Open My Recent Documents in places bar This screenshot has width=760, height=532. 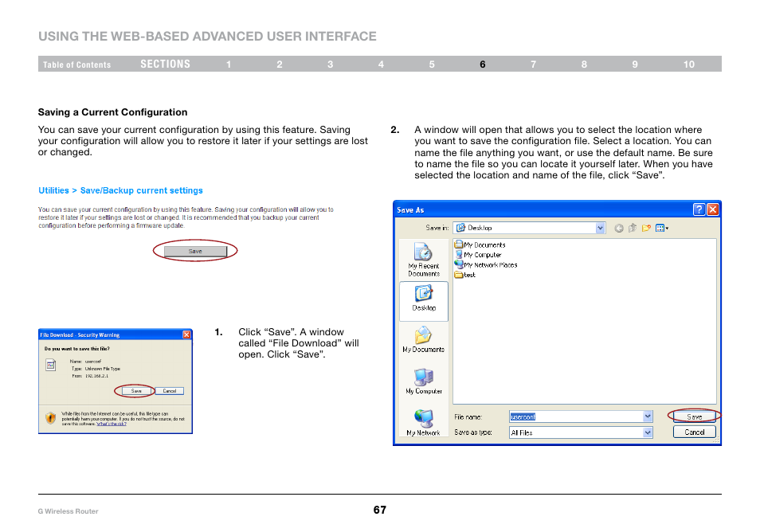(x=424, y=260)
